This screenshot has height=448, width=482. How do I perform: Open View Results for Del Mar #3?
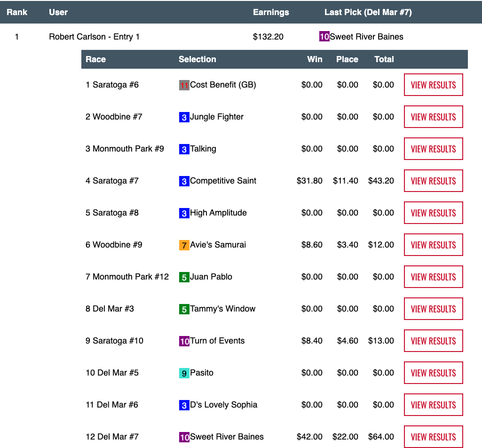click(433, 309)
